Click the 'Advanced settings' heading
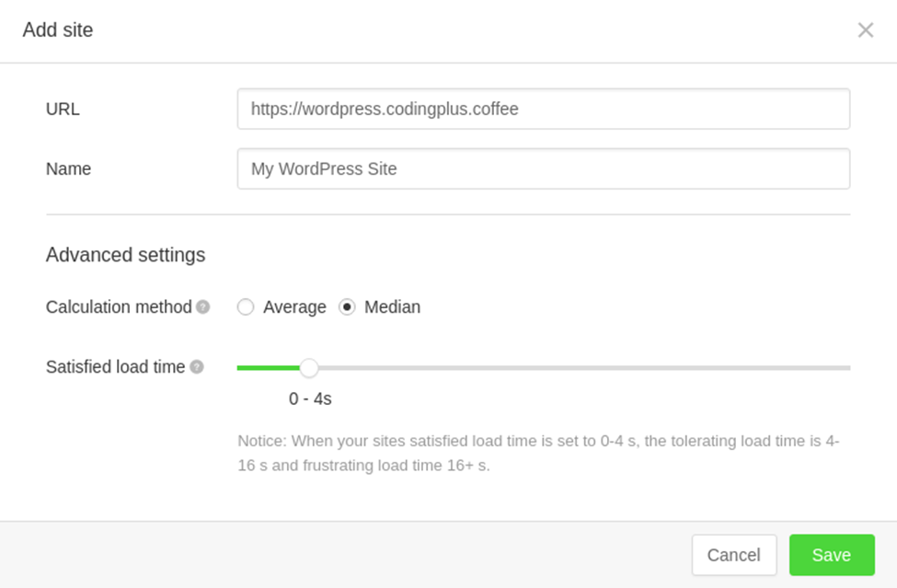Image resolution: width=897 pixels, height=588 pixels. click(125, 255)
